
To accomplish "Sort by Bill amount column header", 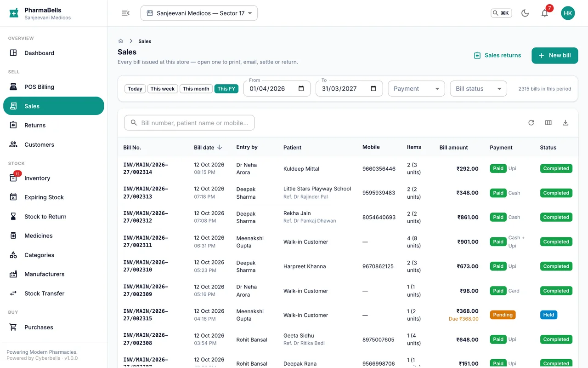I will coord(453,148).
